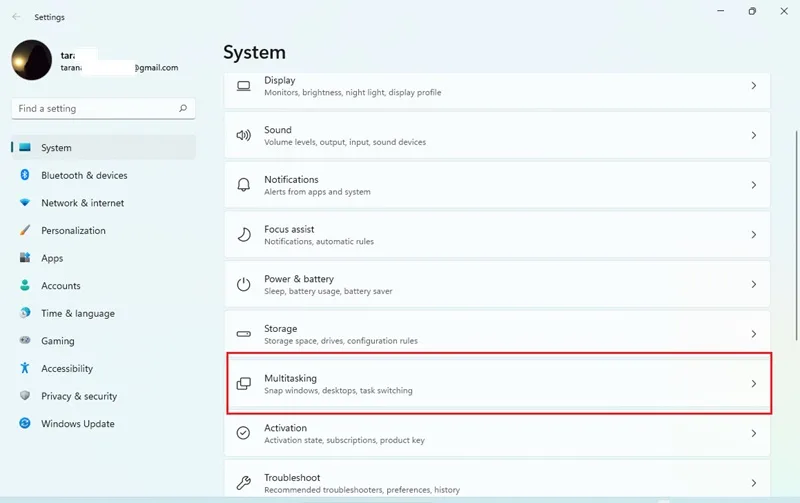Screen dimensions: 800x503
Task: Click the Bluetooth & devices icon
Action: (x=24, y=175)
